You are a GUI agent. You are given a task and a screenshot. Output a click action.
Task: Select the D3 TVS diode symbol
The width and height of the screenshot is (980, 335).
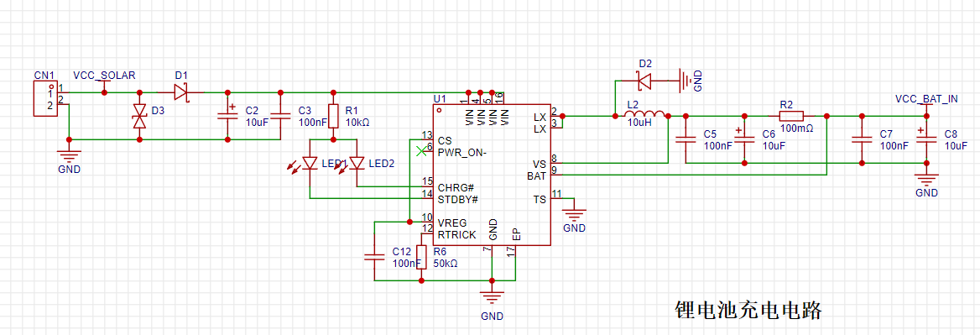139,116
